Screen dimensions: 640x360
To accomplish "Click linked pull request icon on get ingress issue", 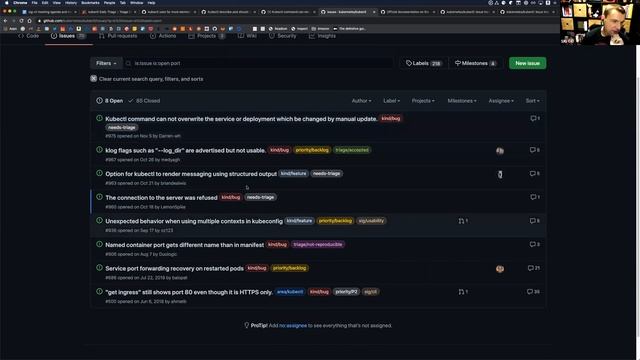I will click(x=463, y=292).
